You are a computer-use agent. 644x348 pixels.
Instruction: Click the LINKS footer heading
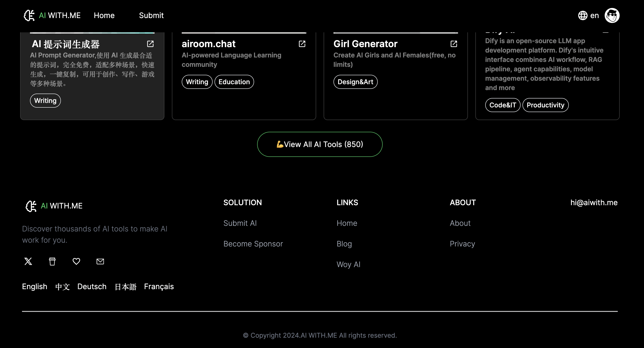pyautogui.click(x=347, y=203)
